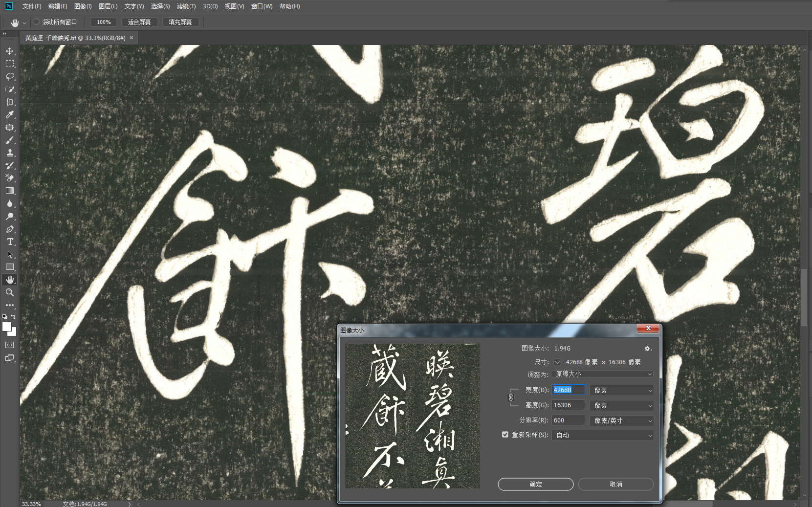Open the Fit To dropdown
The height and width of the screenshot is (507, 812).
pyautogui.click(x=603, y=374)
